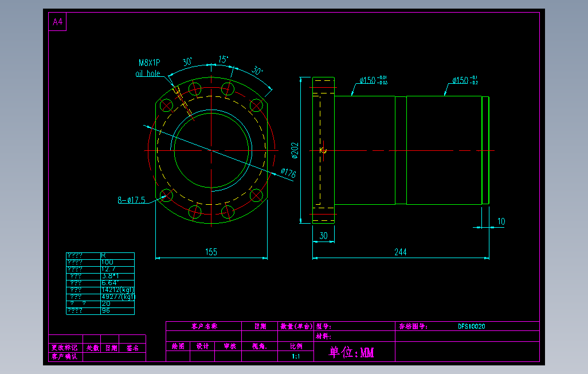This screenshot has height=374, width=588.
Task: Click the A4 sheet size label
Action: pyautogui.click(x=57, y=22)
